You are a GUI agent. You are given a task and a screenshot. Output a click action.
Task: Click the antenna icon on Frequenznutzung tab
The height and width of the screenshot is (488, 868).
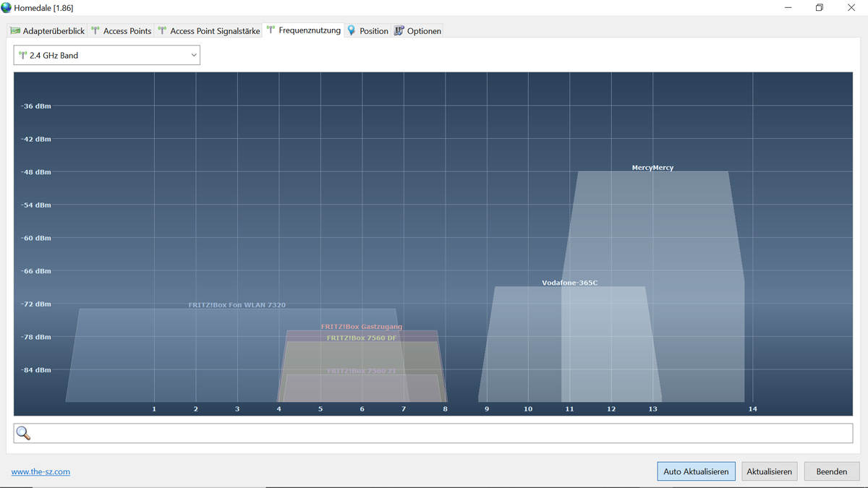(271, 30)
